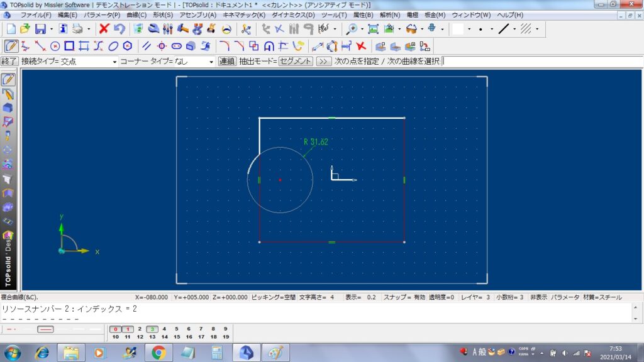The image size is (644, 362).
Task: Expand the color swatch dropdown arrow
Action: tap(469, 29)
